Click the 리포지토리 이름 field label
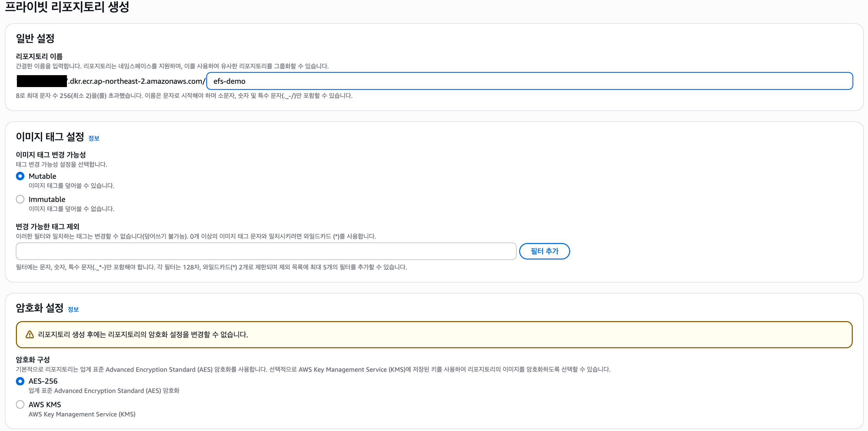 pyautogui.click(x=39, y=56)
